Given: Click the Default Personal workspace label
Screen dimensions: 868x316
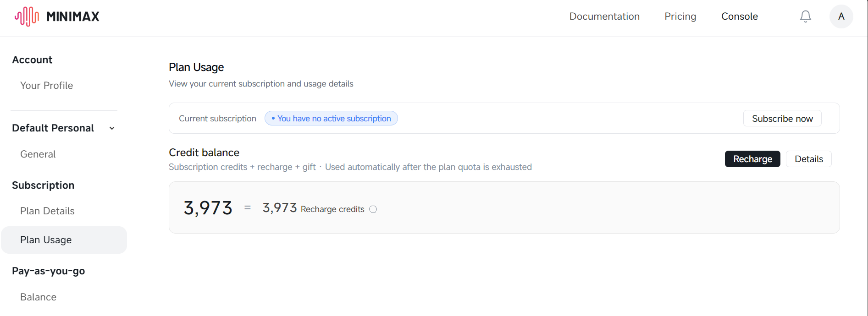Looking at the screenshot, I should click(x=53, y=128).
